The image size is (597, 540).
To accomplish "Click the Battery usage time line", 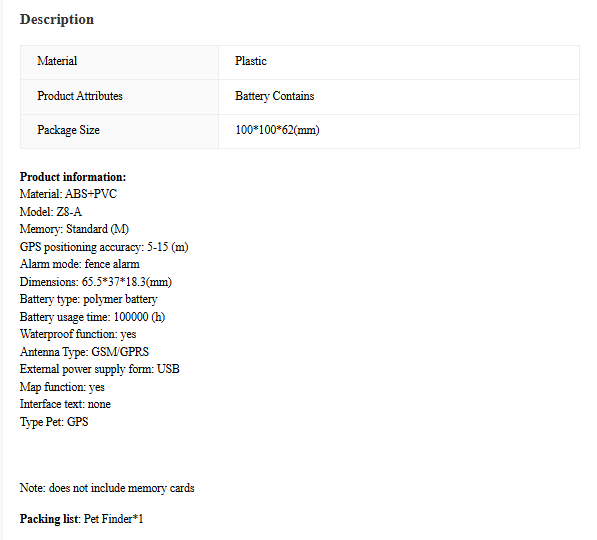I will pos(92,317).
